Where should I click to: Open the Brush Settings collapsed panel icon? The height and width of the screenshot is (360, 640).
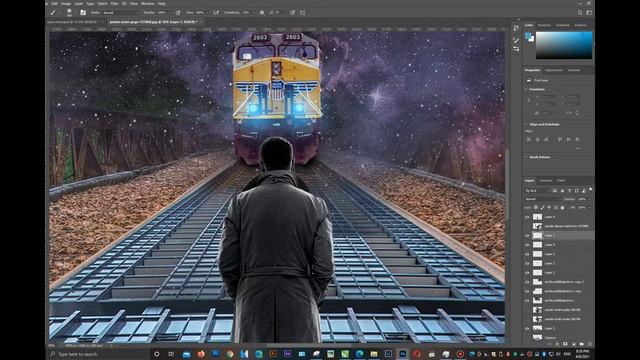click(x=516, y=49)
